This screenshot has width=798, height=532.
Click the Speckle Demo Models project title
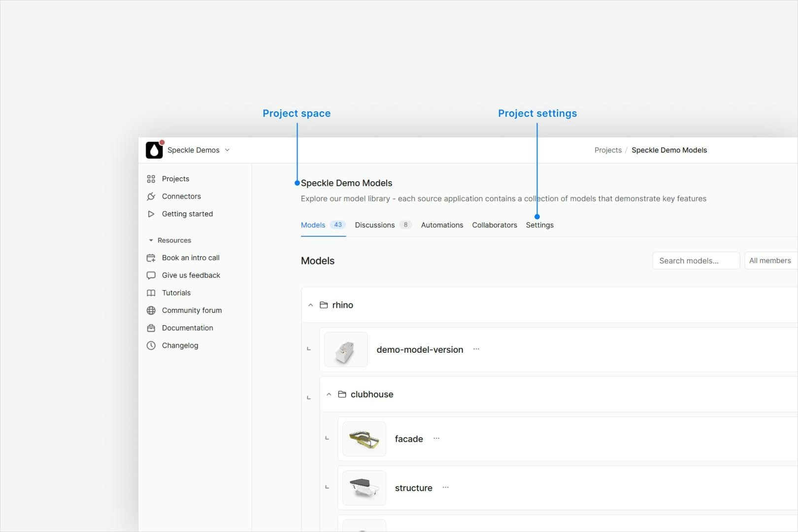346,183
